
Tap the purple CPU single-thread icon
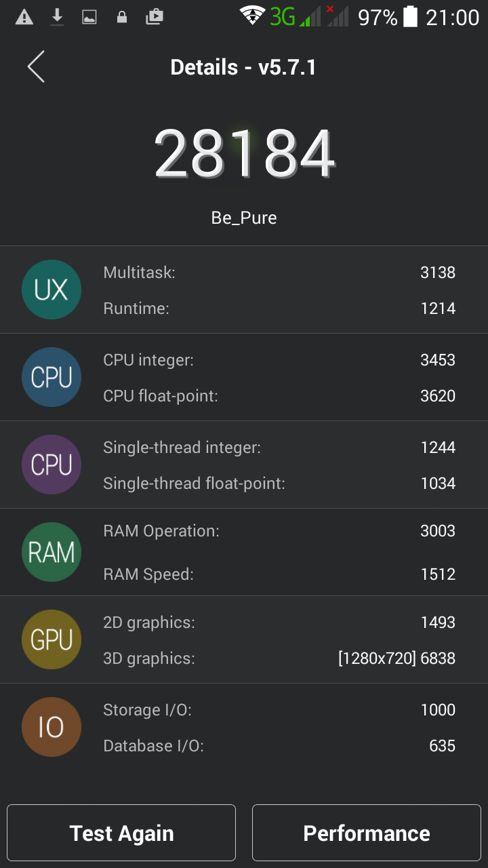pos(52,465)
